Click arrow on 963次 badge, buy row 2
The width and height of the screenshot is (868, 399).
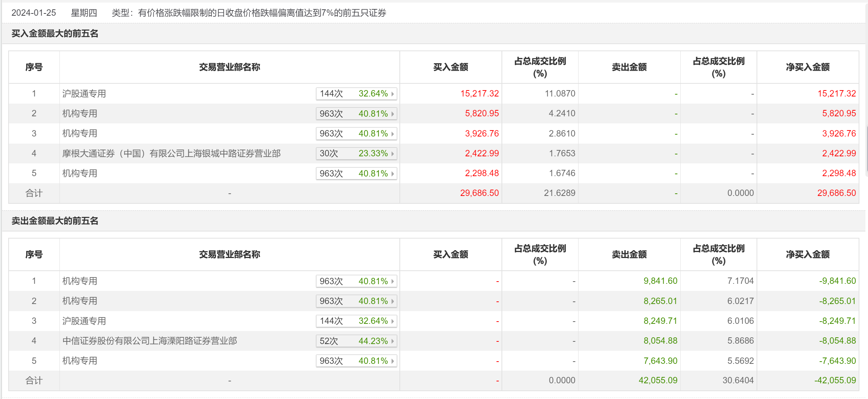pyautogui.click(x=392, y=114)
